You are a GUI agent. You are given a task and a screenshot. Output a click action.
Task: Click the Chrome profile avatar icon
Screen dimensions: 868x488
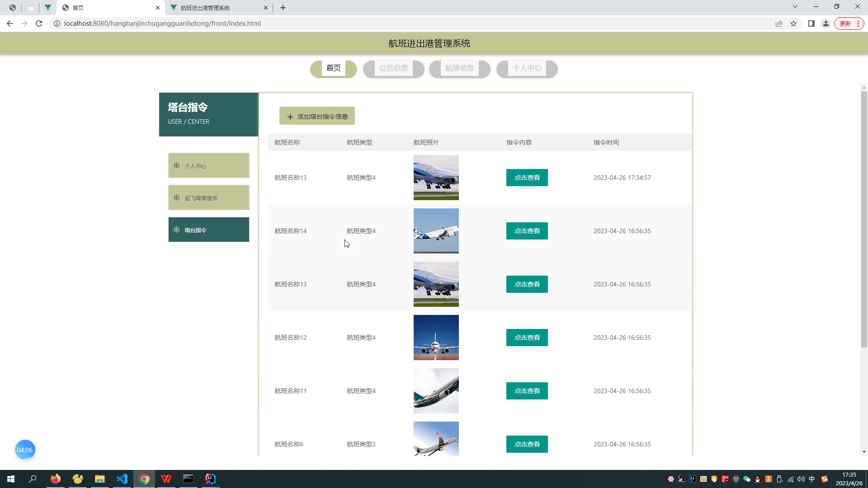826,23
